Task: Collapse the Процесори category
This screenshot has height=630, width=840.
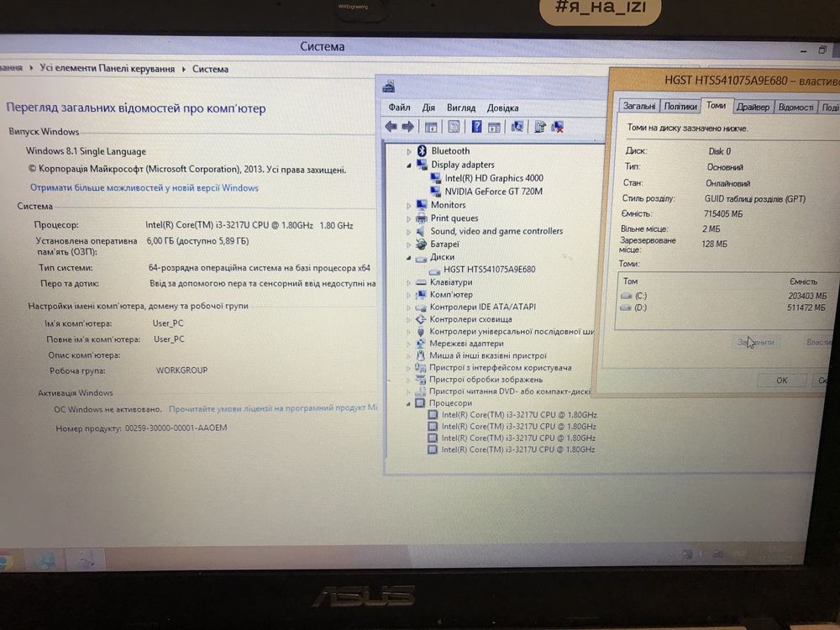Action: (407, 403)
